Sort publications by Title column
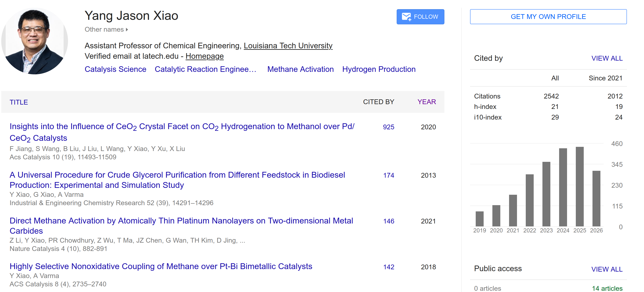 (x=19, y=102)
